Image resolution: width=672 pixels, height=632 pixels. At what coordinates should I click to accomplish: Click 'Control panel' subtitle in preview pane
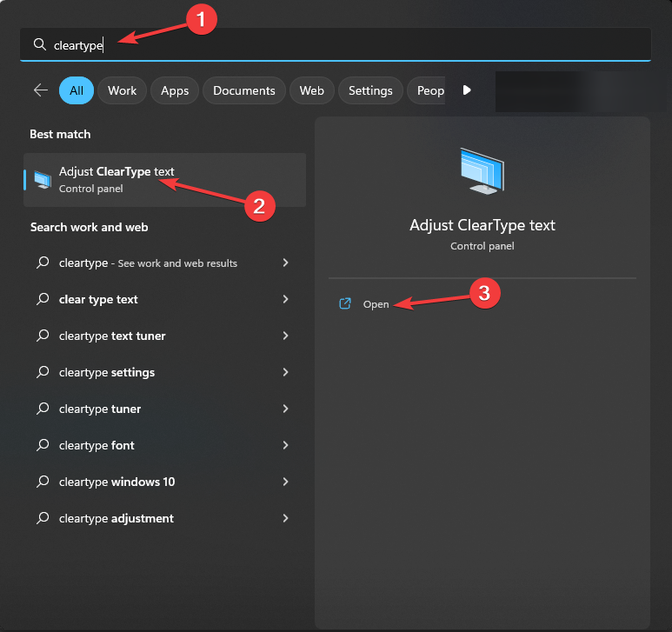coord(482,246)
